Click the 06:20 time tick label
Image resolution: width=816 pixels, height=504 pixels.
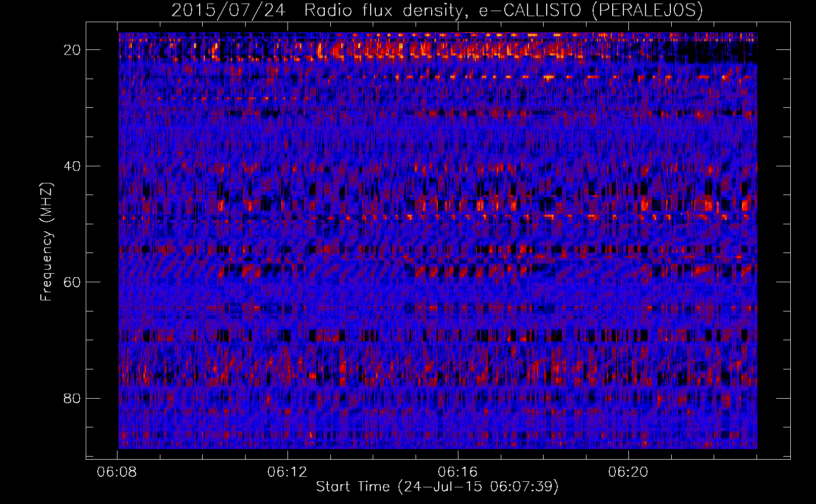(628, 472)
